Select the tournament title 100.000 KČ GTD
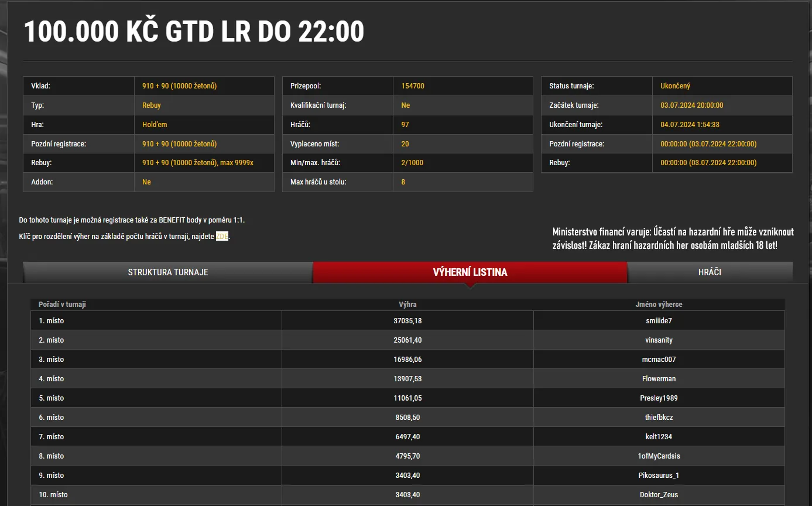 point(194,31)
